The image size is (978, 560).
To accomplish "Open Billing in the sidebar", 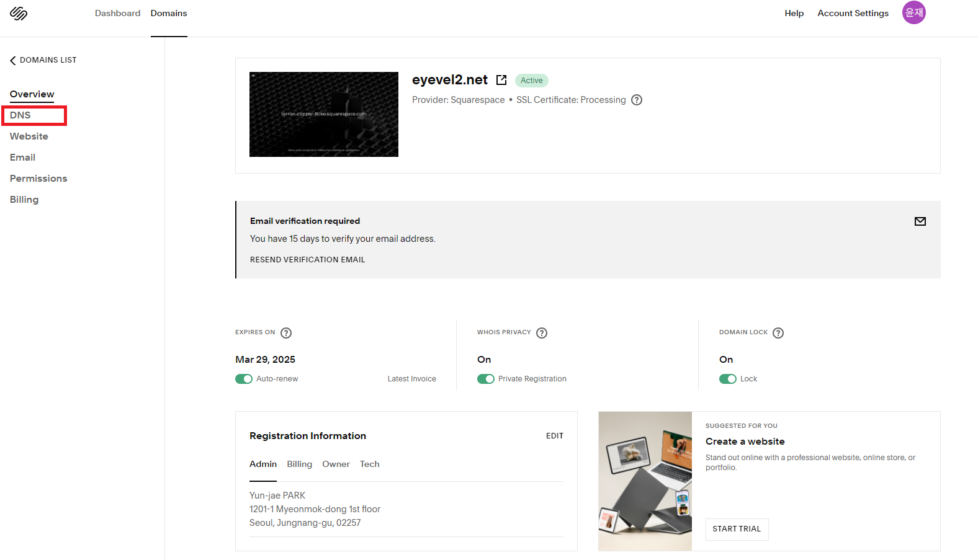I will [24, 200].
